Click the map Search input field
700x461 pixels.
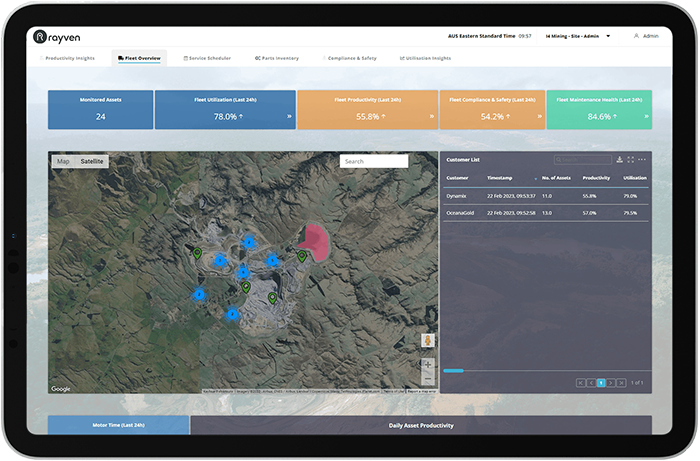tap(374, 162)
